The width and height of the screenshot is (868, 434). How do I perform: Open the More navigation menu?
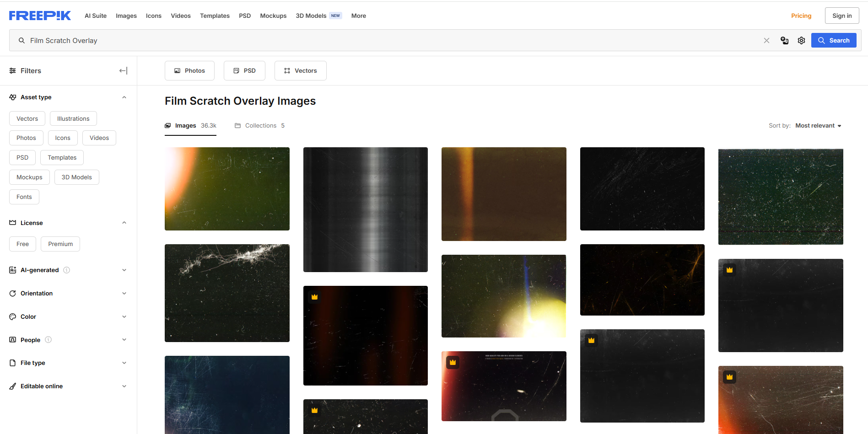pos(359,16)
